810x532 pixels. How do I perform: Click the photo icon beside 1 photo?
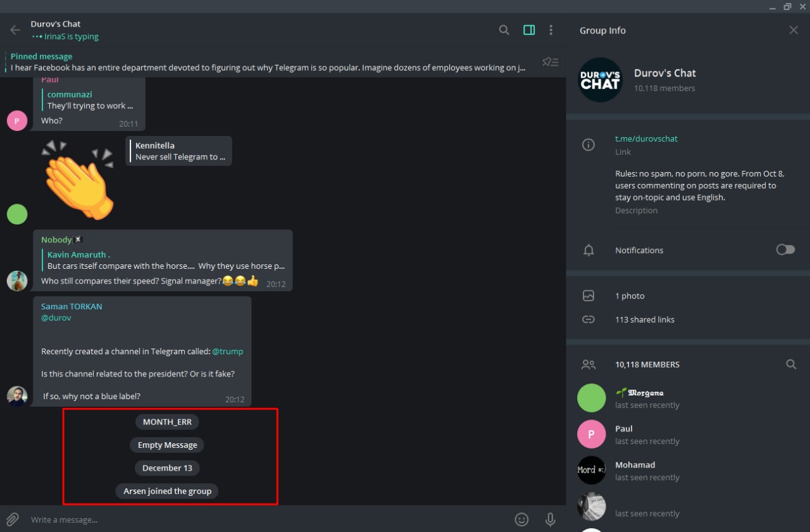(589, 295)
